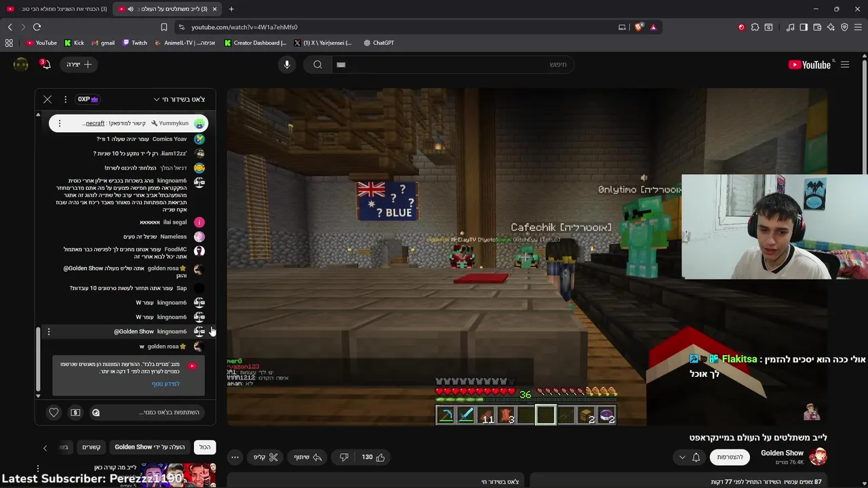Viewport: 868px width, 488px height.
Task: Dislike the video with thumbs down
Action: (344, 457)
